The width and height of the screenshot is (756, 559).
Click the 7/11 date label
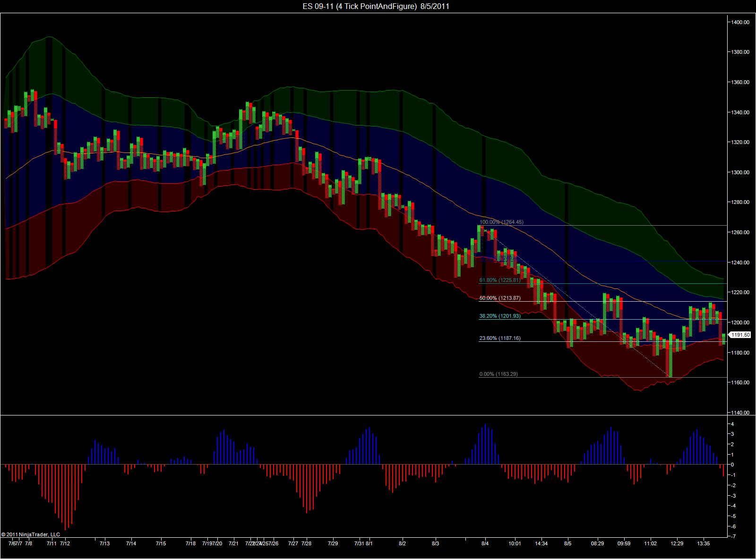pyautogui.click(x=52, y=543)
